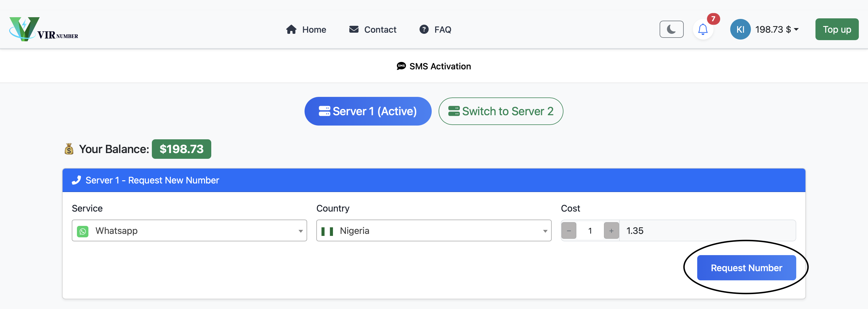868x309 pixels.
Task: Toggle dark mode with moon button
Action: pos(671,30)
